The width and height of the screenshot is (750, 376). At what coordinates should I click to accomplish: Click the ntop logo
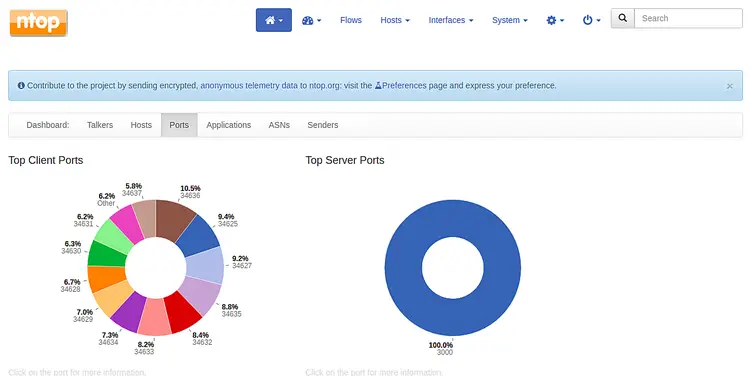pos(38,22)
